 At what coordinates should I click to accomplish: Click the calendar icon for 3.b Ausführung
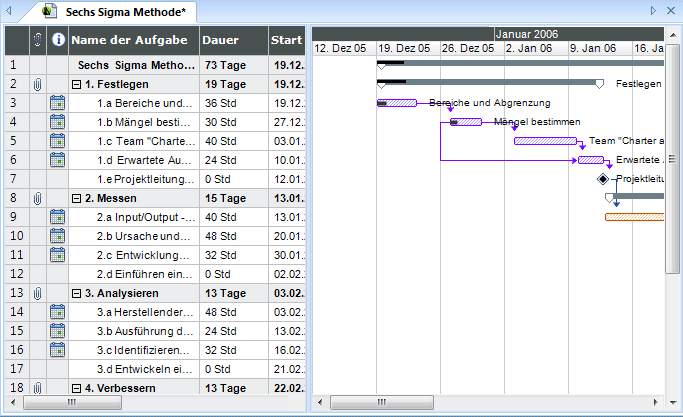tap(57, 331)
